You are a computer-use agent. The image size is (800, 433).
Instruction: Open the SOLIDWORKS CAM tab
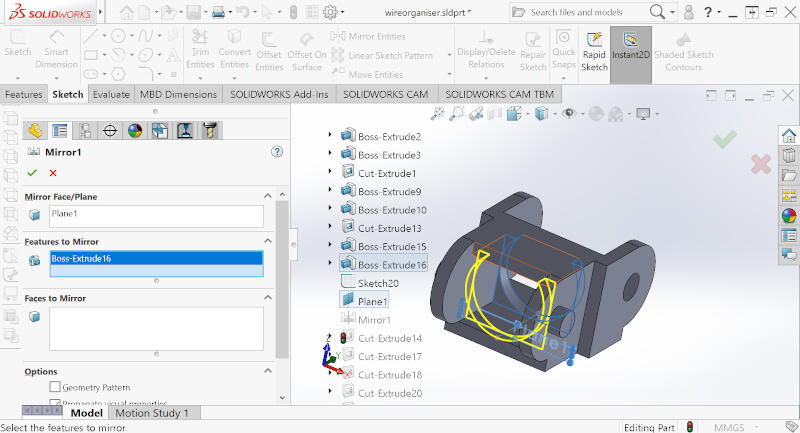[x=386, y=94]
